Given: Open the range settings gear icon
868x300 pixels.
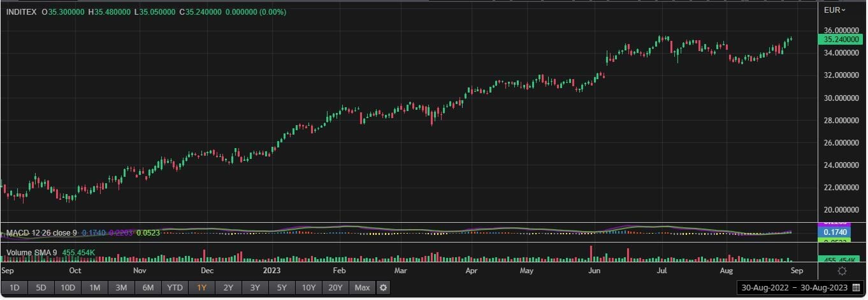Looking at the screenshot, I should (x=383, y=288).
